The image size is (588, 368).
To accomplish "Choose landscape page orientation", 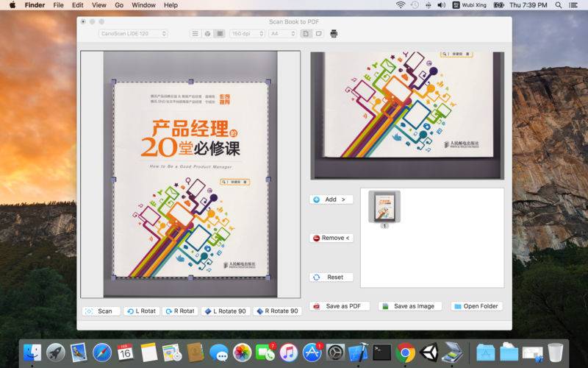I will tap(318, 34).
